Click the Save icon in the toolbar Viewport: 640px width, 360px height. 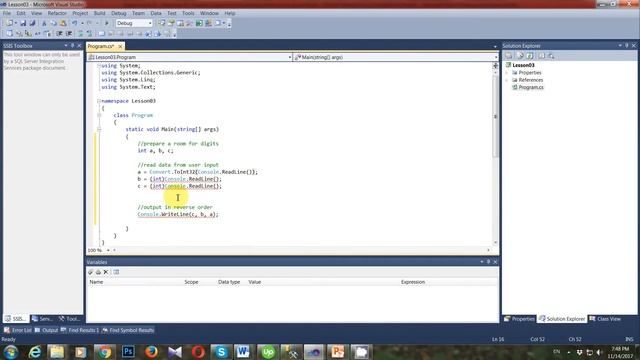coord(23,23)
